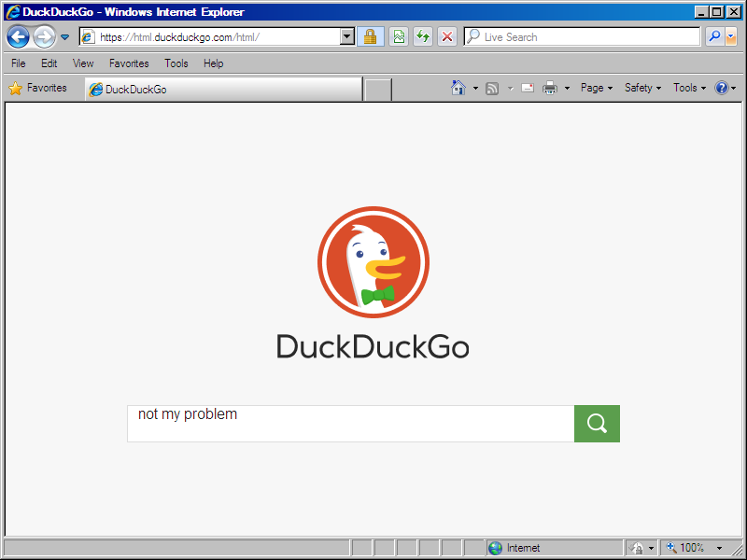Click the Compatibility View icon
Image resolution: width=747 pixels, height=560 pixels.
coord(399,36)
